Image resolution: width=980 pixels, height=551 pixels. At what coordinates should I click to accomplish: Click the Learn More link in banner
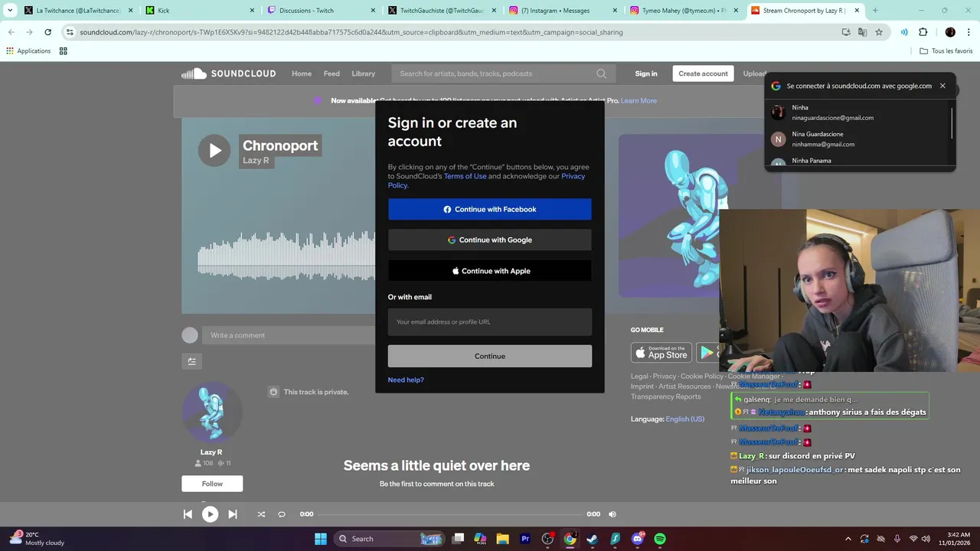[639, 101]
